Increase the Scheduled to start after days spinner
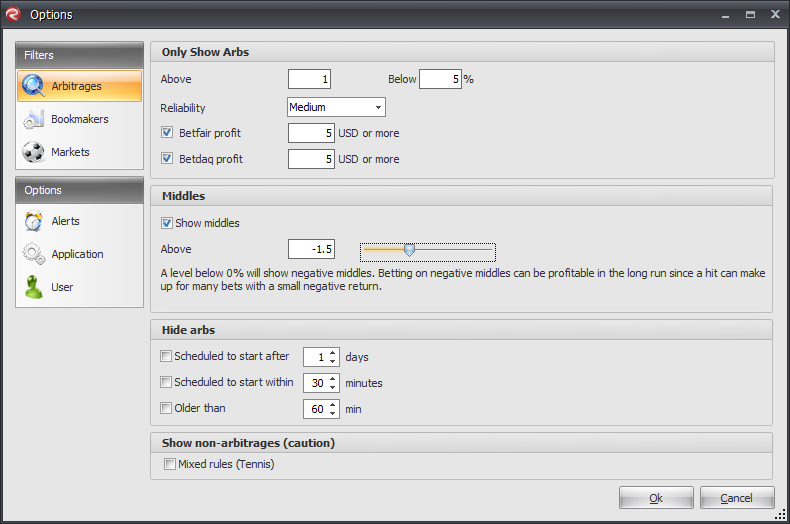The image size is (790, 524). click(x=333, y=353)
